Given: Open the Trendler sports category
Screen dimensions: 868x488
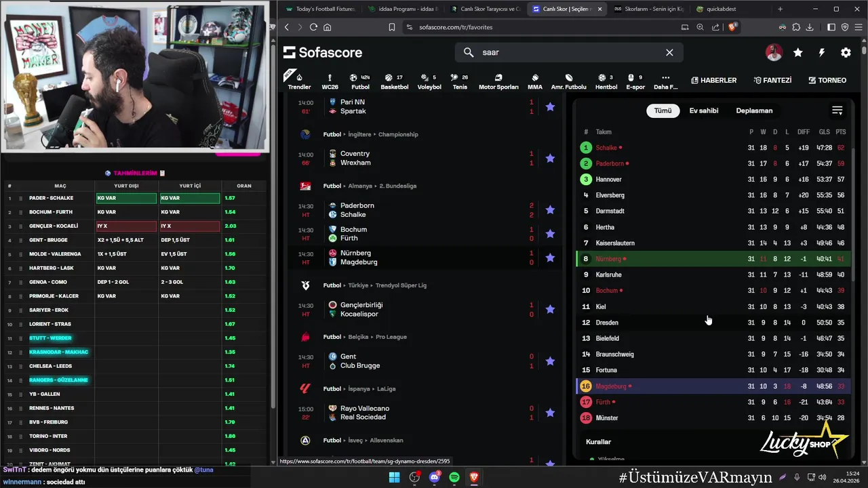Looking at the screenshot, I should pyautogui.click(x=299, y=81).
